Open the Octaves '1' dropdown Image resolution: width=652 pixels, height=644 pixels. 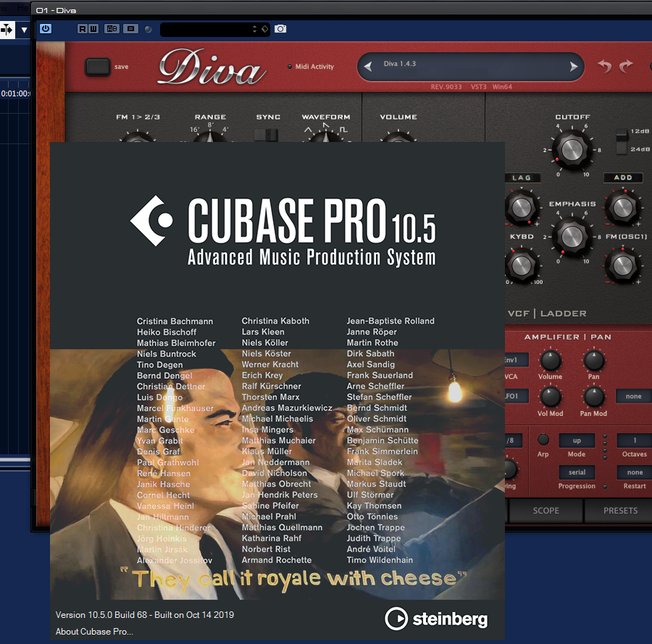point(634,440)
